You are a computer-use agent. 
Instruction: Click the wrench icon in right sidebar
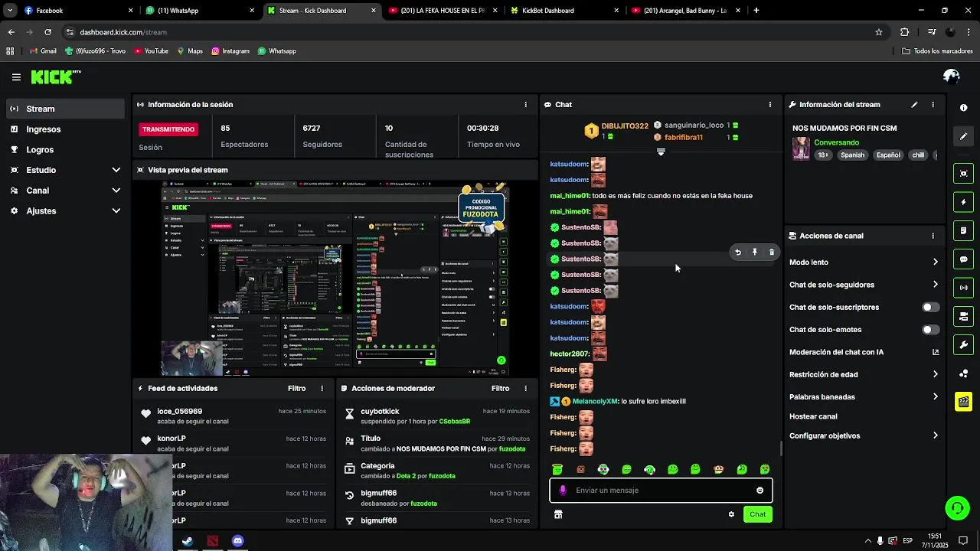964,344
